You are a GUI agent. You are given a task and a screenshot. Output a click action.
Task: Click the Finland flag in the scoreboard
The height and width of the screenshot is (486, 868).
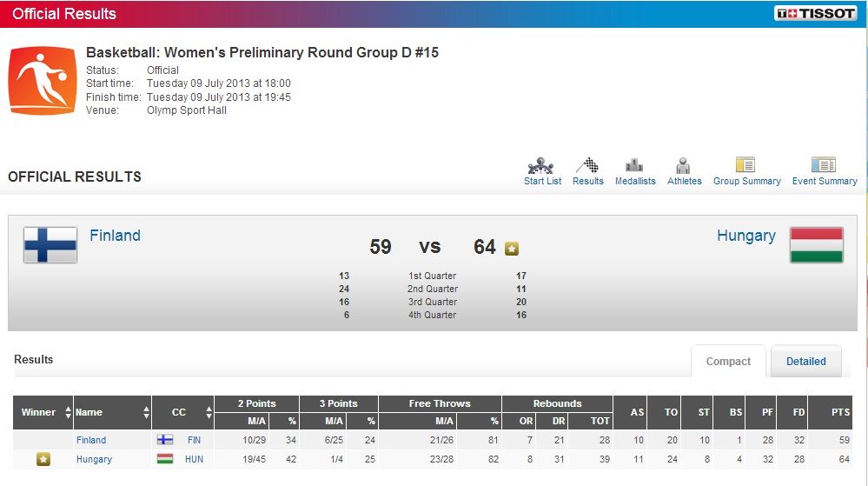point(50,244)
